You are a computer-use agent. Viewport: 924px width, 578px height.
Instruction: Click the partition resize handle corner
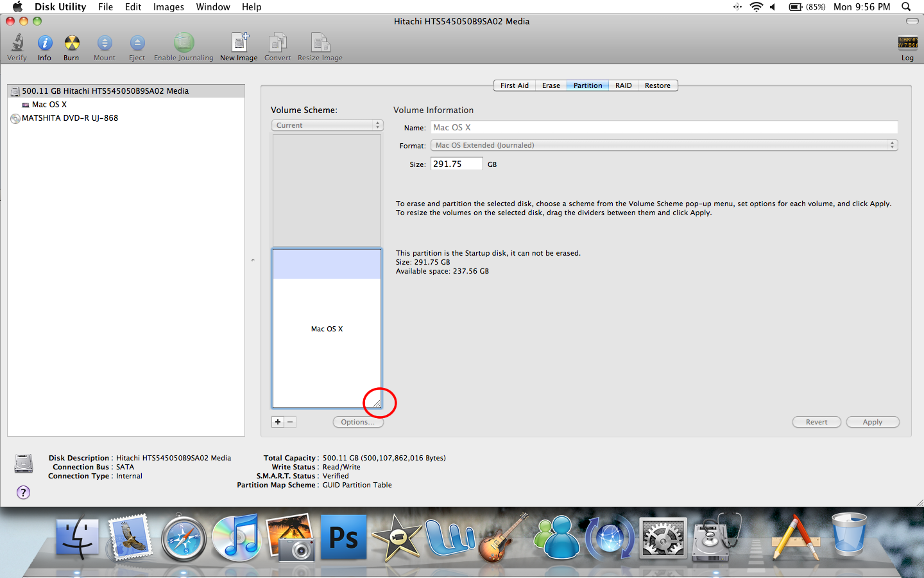click(x=377, y=403)
